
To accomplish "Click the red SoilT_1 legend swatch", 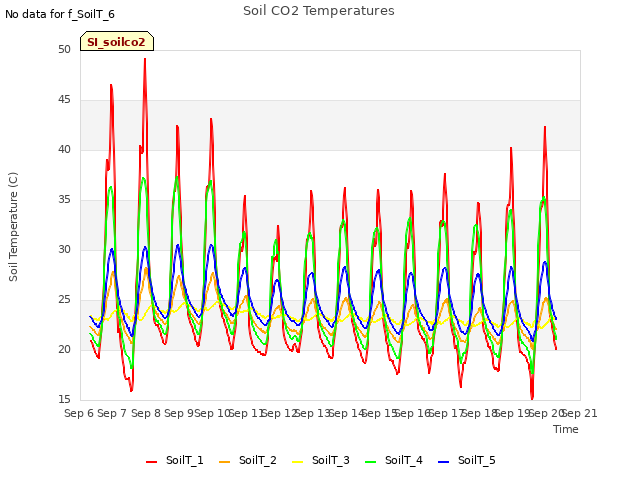I will (151, 462).
